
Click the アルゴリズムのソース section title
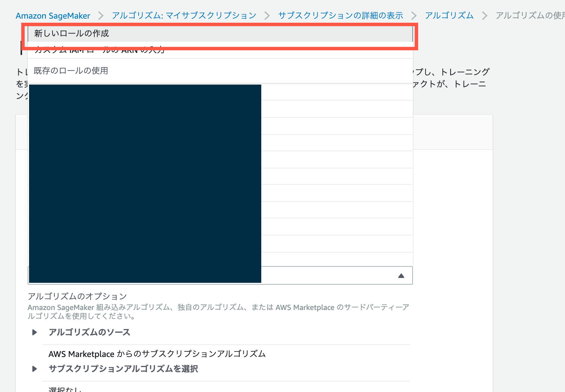(89, 332)
